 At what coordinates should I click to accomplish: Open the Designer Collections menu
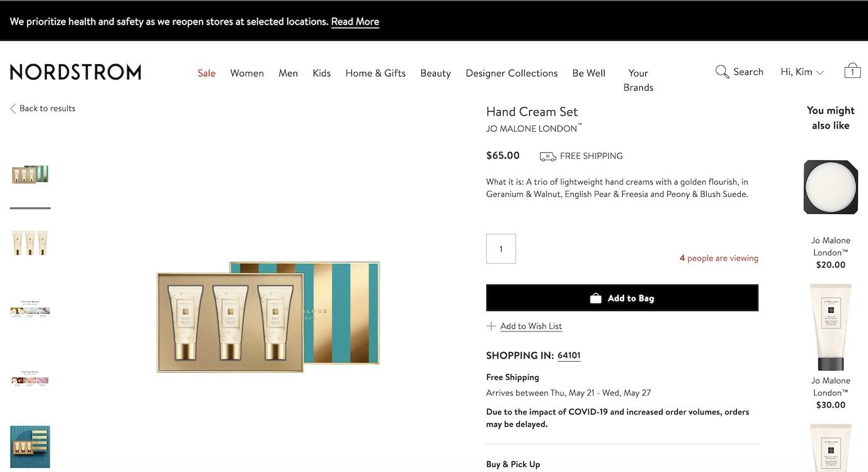pos(511,73)
